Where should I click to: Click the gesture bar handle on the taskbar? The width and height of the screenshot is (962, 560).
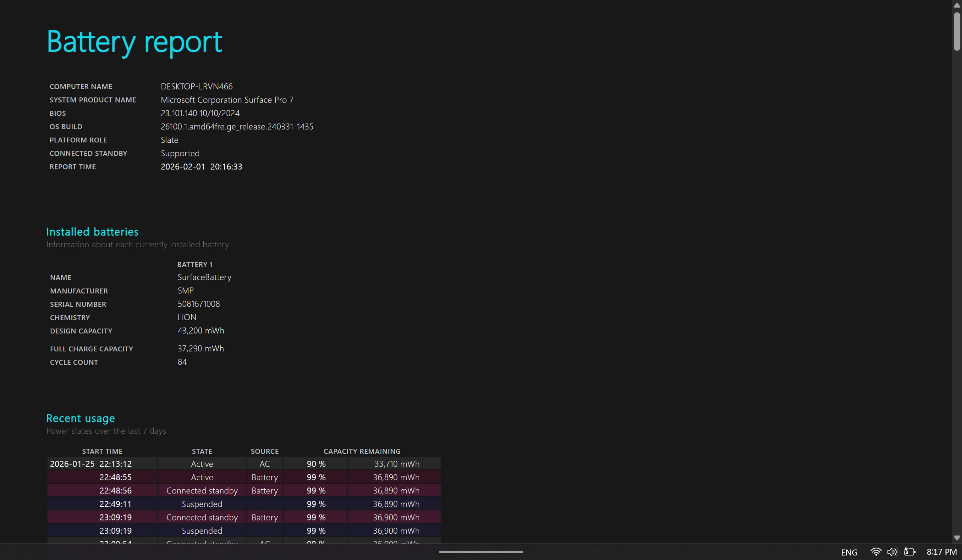click(481, 552)
